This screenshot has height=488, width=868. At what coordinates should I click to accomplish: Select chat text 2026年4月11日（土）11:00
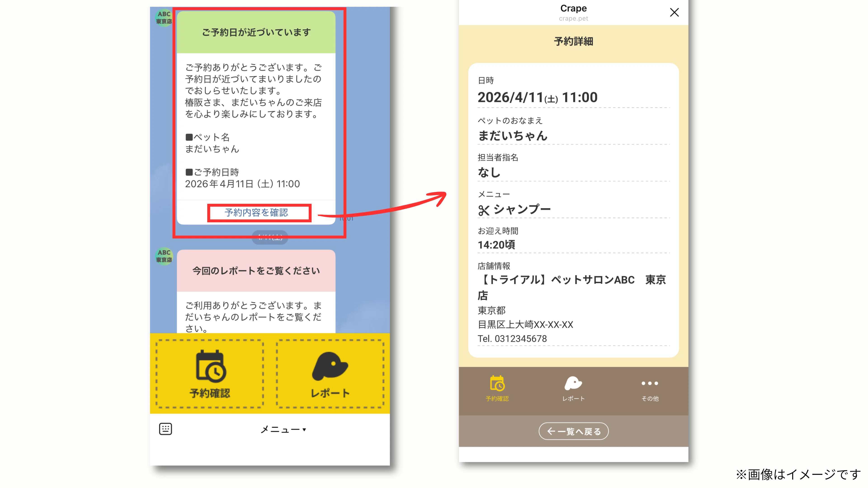point(242,184)
